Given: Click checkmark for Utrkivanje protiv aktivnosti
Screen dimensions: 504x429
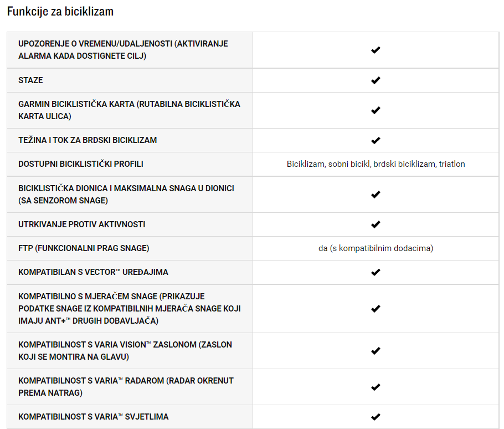Looking at the screenshot, I should click(376, 224).
